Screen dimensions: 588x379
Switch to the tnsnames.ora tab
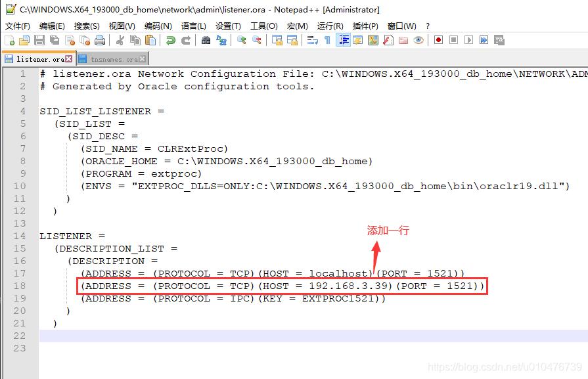click(113, 59)
